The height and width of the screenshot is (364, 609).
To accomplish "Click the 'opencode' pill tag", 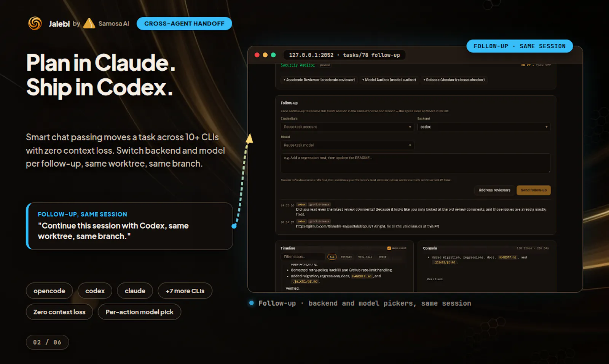I will [x=49, y=291].
